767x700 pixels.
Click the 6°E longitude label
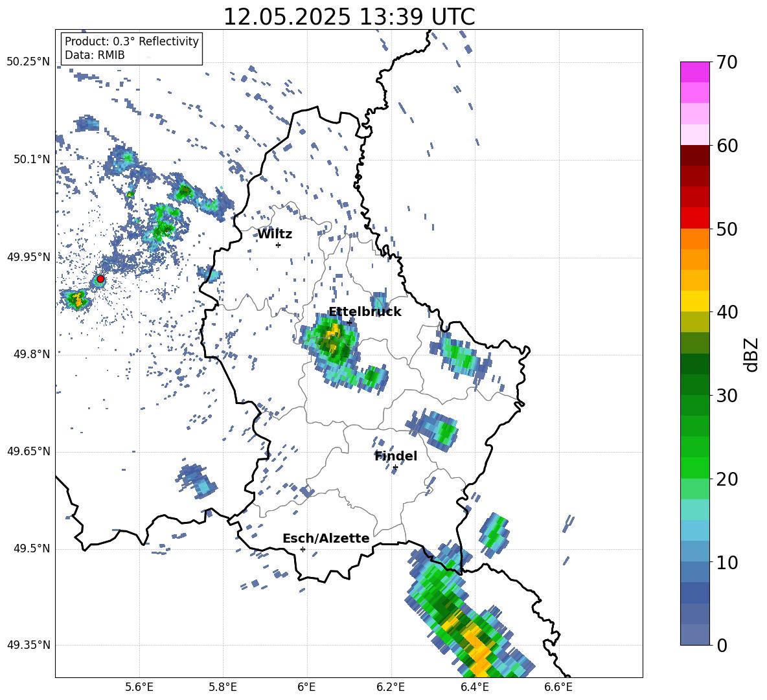(x=306, y=687)
